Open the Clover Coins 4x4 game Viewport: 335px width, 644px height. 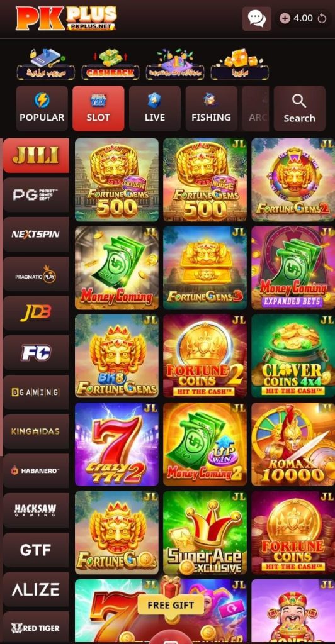click(x=293, y=356)
